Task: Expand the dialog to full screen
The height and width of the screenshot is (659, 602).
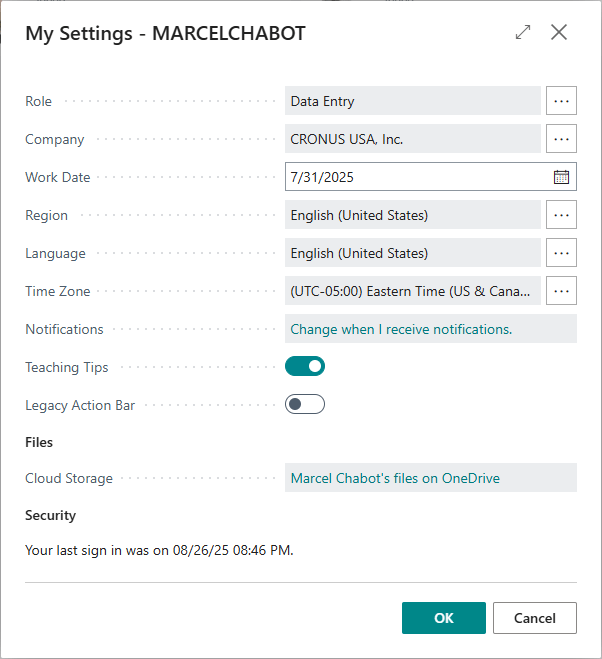Action: click(523, 32)
